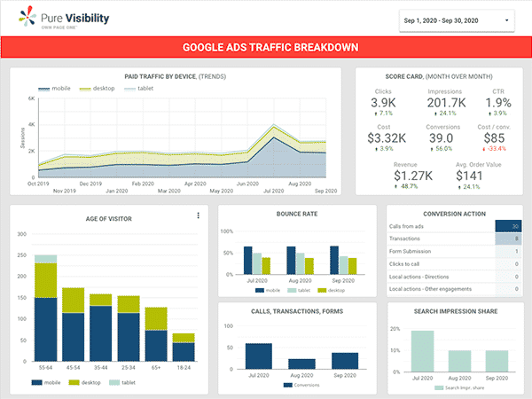The height and width of the screenshot is (399, 532).
Task: Select the CTR 1.9% scorecard value
Action: (498, 103)
